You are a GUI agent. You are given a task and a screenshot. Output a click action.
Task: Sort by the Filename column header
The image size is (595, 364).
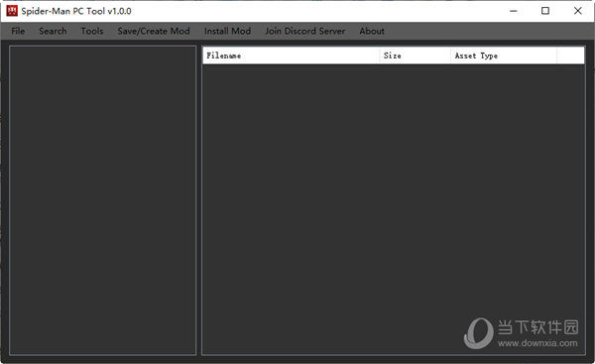(x=291, y=56)
